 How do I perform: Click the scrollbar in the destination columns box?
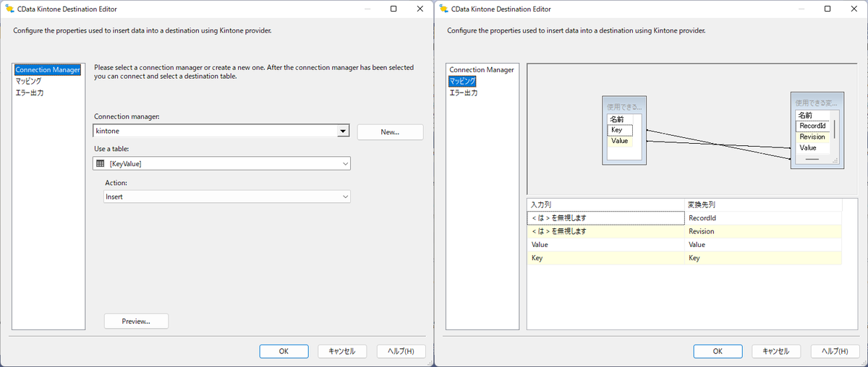835,130
